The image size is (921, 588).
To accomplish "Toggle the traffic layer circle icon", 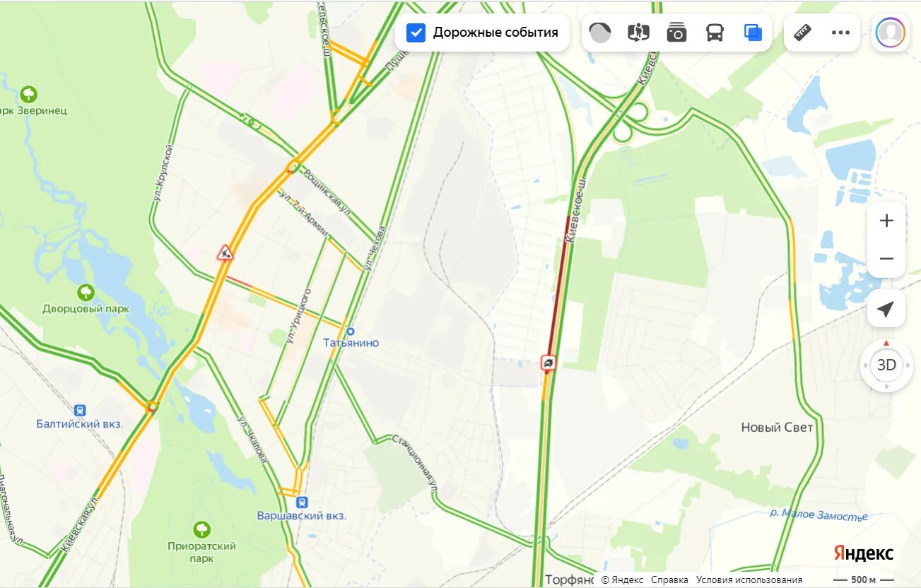I will coord(600,33).
